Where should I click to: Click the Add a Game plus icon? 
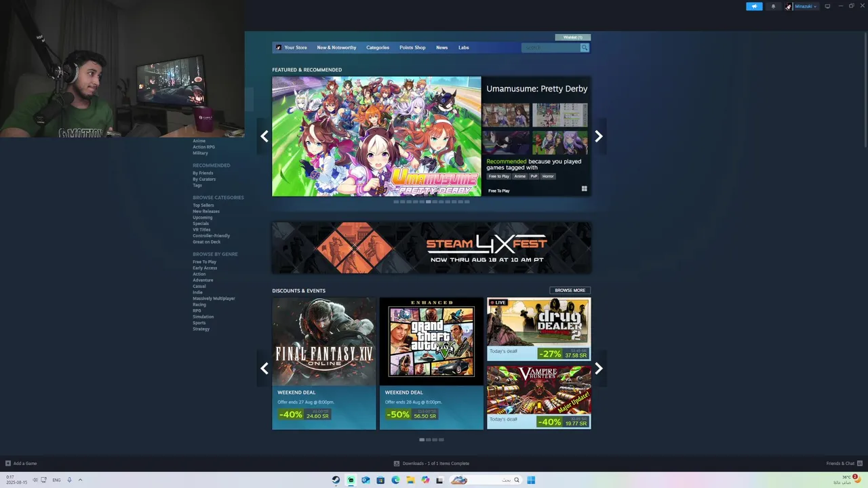click(x=8, y=464)
